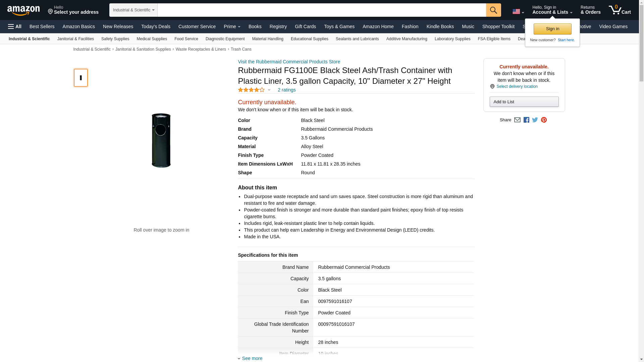Viewport: 644px width, 362px height.
Task: Expand specifications with See more
Action: pyautogui.click(x=252, y=358)
